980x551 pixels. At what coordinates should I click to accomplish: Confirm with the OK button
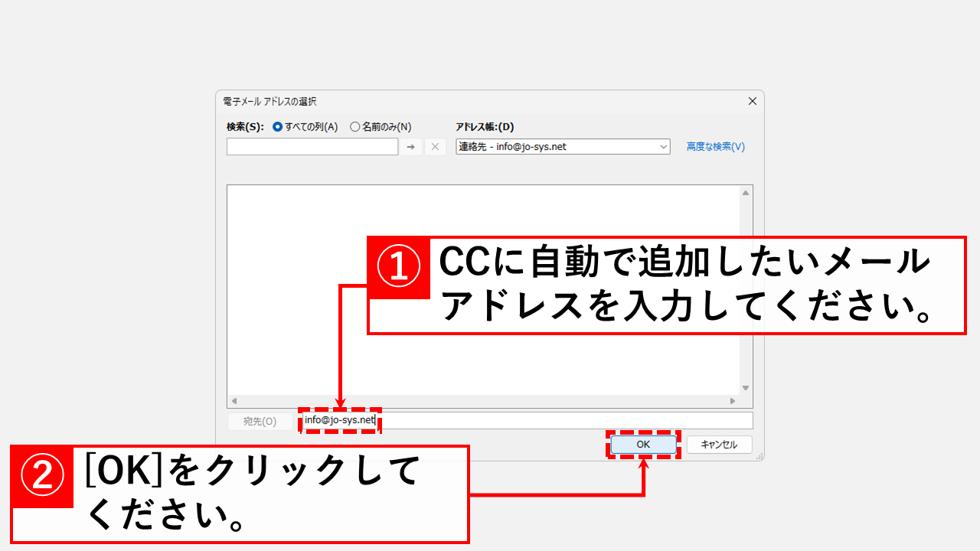click(x=643, y=444)
